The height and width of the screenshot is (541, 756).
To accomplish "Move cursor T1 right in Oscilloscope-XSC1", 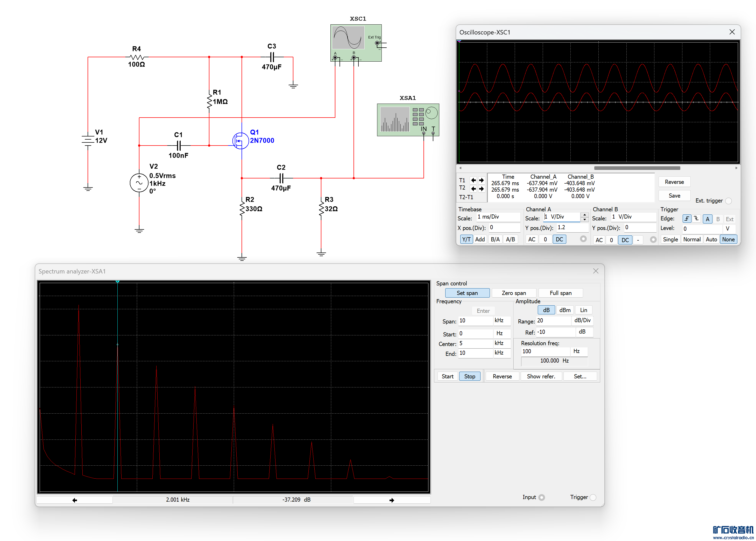I will click(481, 180).
